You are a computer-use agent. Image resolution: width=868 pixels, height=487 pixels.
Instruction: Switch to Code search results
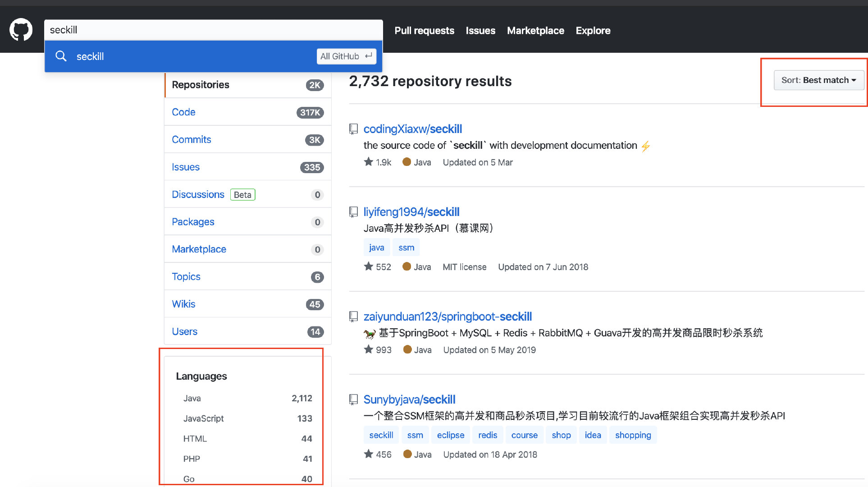tap(248, 112)
